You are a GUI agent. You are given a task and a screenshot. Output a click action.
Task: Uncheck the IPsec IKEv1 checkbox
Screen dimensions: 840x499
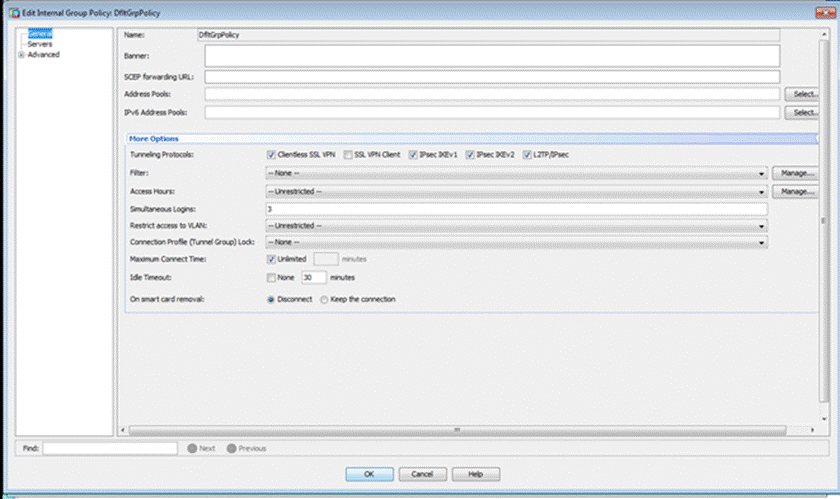tap(413, 155)
